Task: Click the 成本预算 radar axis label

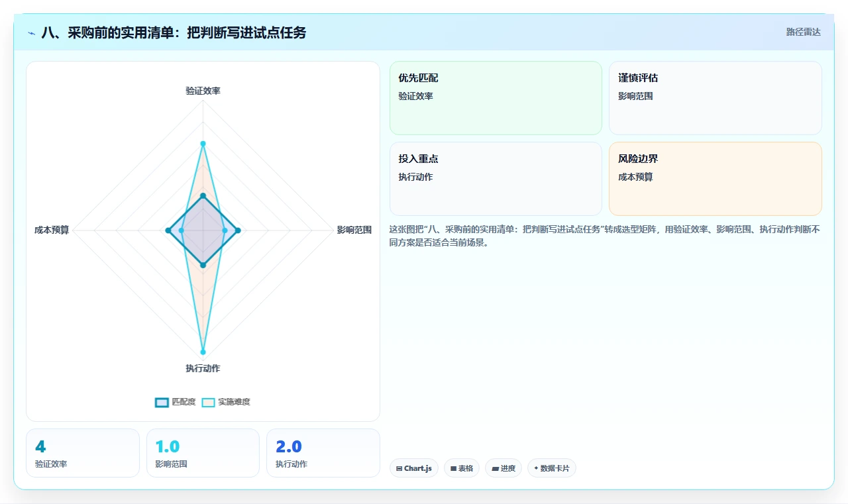Action: [52, 230]
